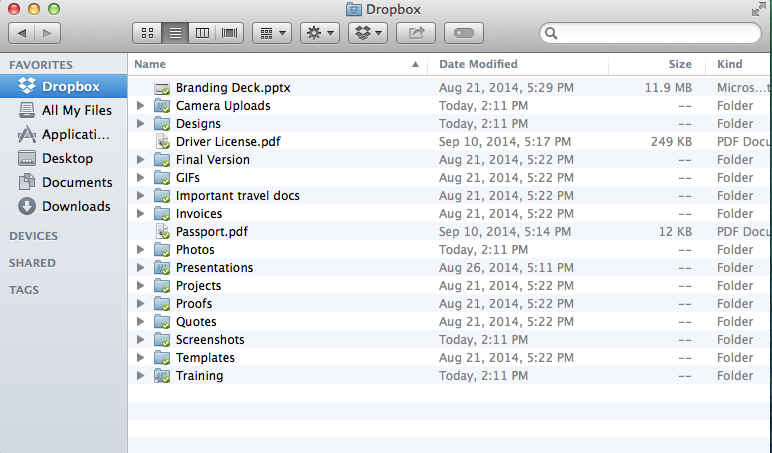Expand the Presentations folder
This screenshot has width=772, height=453.
[140, 267]
